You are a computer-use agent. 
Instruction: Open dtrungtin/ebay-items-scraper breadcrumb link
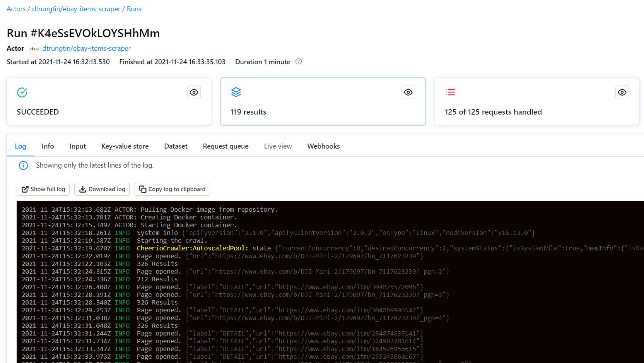[76, 9]
